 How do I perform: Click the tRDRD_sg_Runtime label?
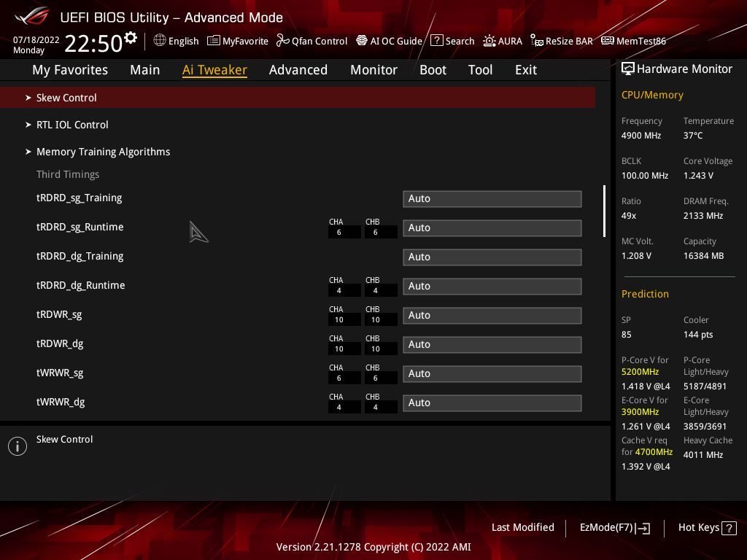point(80,227)
